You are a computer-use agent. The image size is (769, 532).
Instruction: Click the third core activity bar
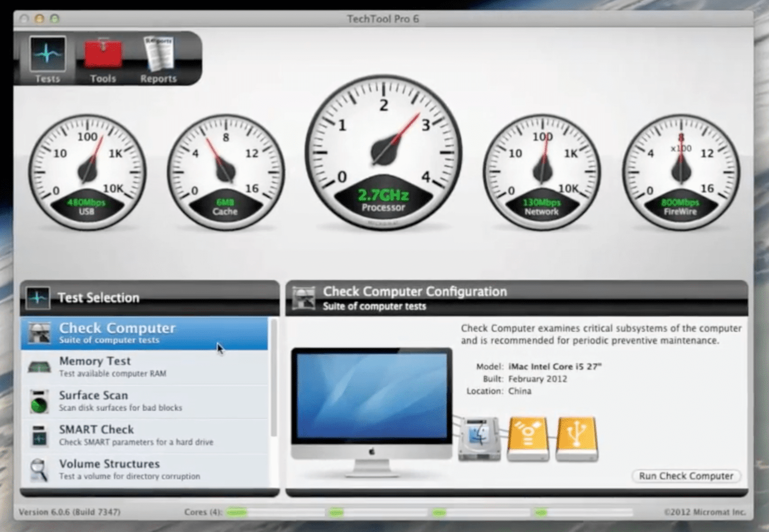click(480, 512)
